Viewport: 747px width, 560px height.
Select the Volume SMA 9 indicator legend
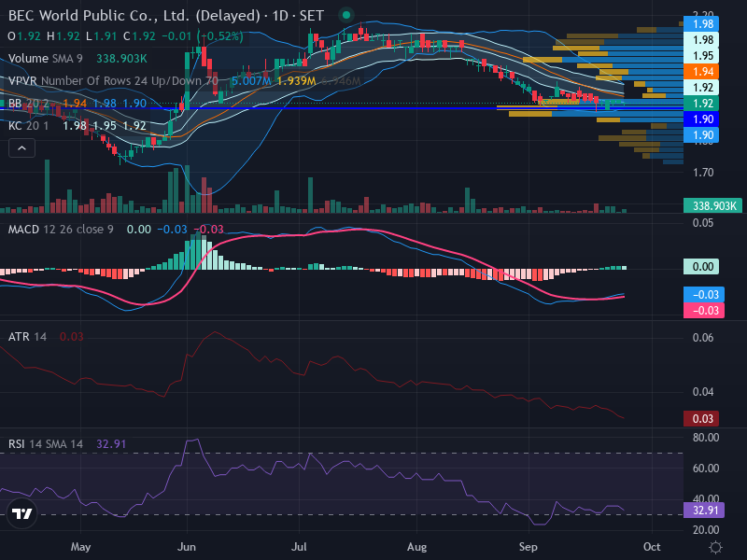point(45,59)
